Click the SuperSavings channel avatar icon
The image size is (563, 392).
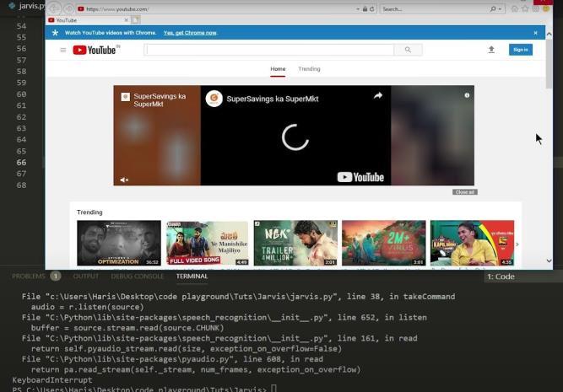tap(214, 99)
